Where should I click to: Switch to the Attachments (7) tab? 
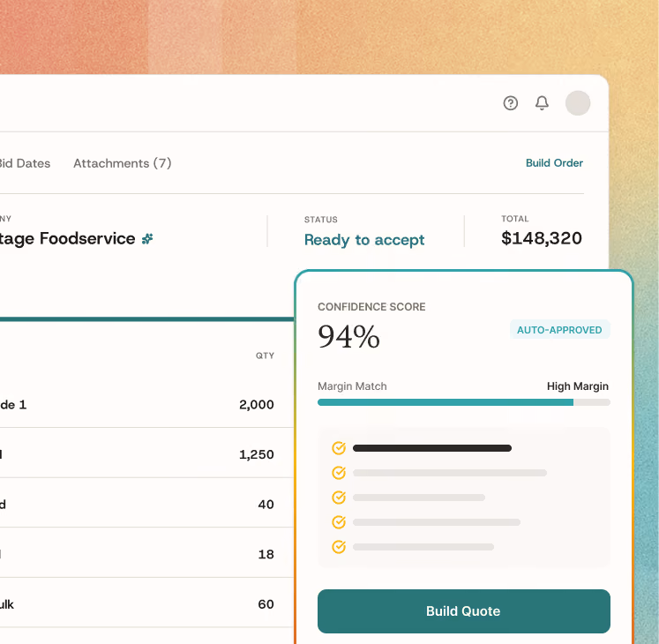point(123,163)
